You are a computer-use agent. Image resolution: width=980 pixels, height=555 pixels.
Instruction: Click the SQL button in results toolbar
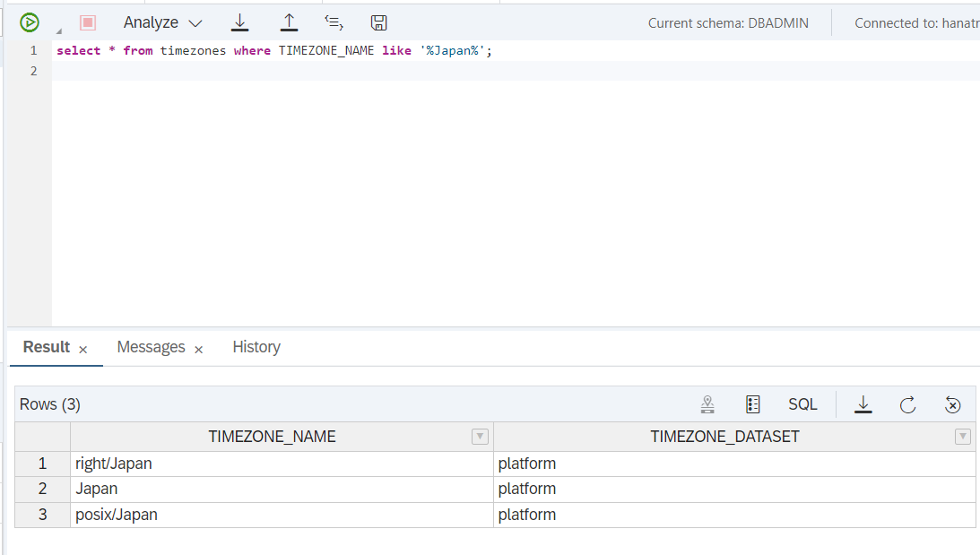point(802,404)
